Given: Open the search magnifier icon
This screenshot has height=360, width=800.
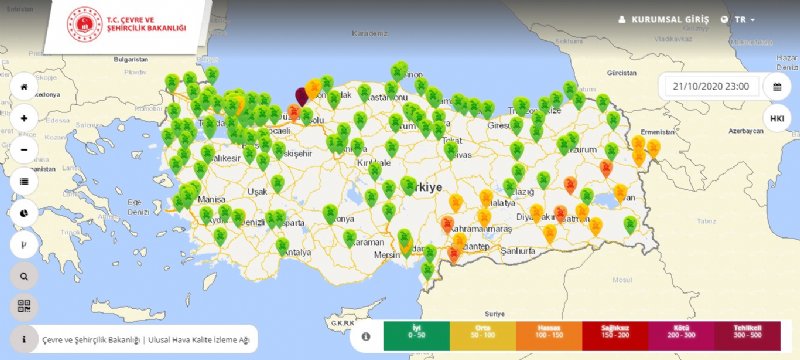Looking at the screenshot, I should [x=24, y=276].
